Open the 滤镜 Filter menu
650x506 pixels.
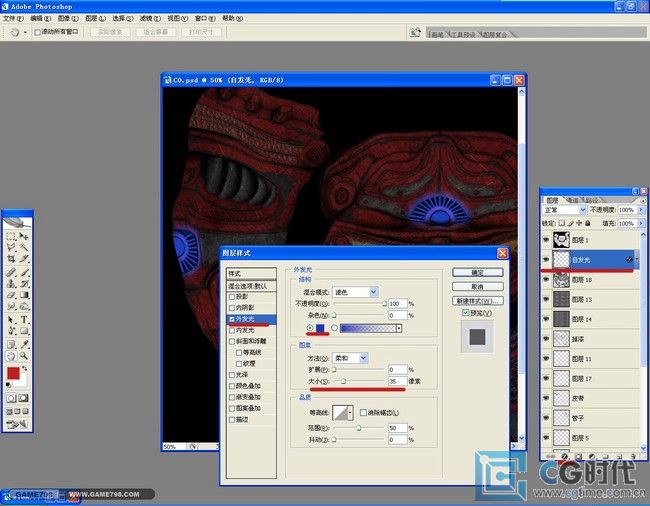[x=150, y=18]
